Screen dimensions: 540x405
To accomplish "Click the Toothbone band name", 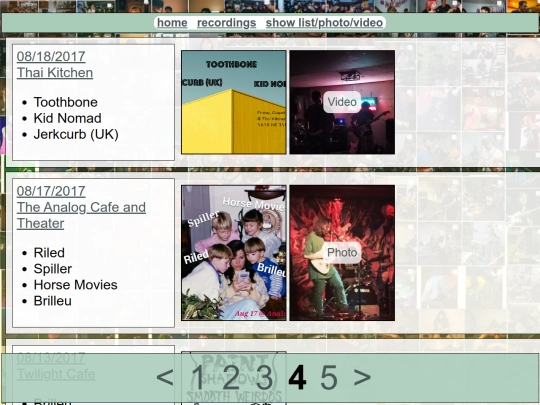I will (x=65, y=102).
